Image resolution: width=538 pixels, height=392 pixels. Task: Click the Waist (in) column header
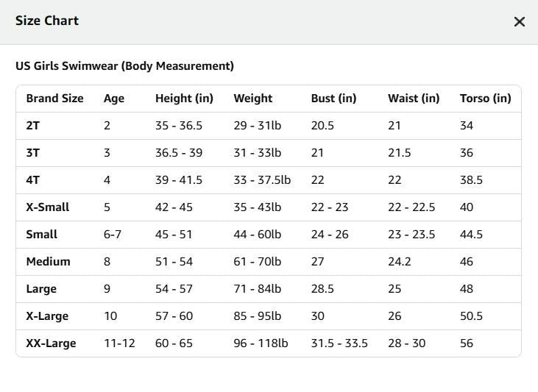(x=414, y=99)
